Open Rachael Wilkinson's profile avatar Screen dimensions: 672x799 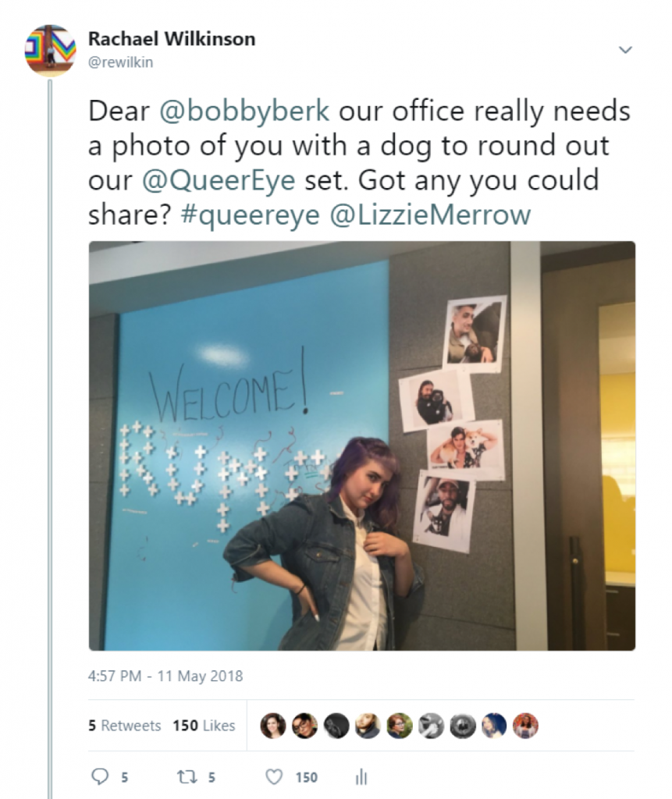pyautogui.click(x=51, y=51)
